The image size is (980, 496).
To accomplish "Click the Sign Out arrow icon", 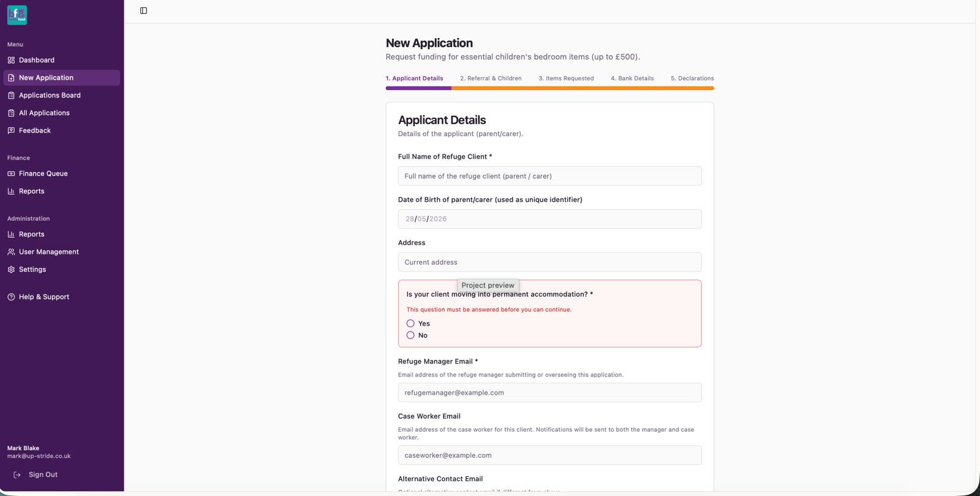I will [x=17, y=475].
